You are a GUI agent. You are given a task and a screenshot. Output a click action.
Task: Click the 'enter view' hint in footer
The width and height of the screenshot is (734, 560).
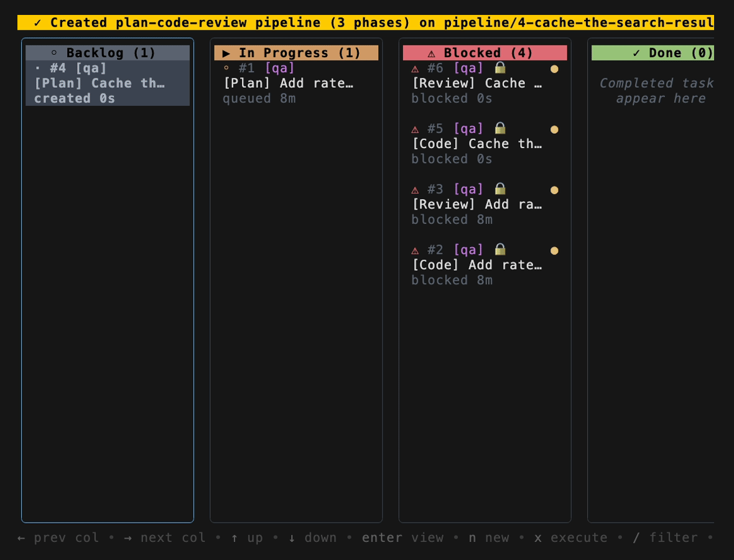(402, 538)
